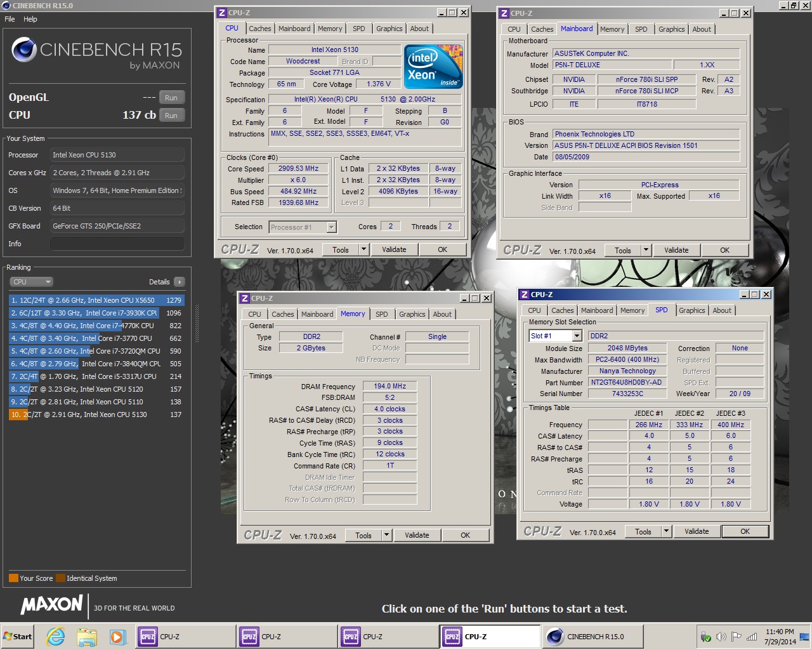Open About tab in Memory window

point(442,314)
